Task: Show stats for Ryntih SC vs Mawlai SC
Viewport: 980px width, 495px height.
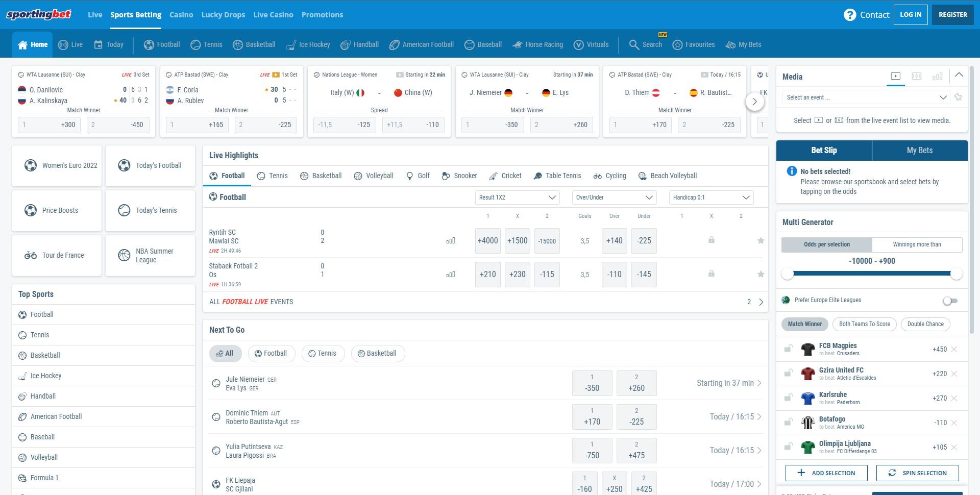Action: click(x=451, y=241)
